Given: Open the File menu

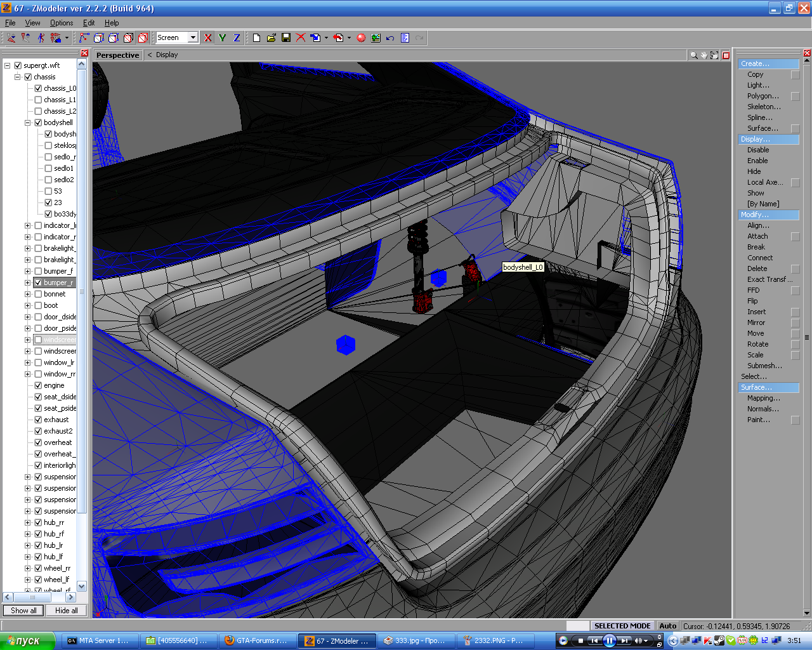Looking at the screenshot, I should coord(10,23).
